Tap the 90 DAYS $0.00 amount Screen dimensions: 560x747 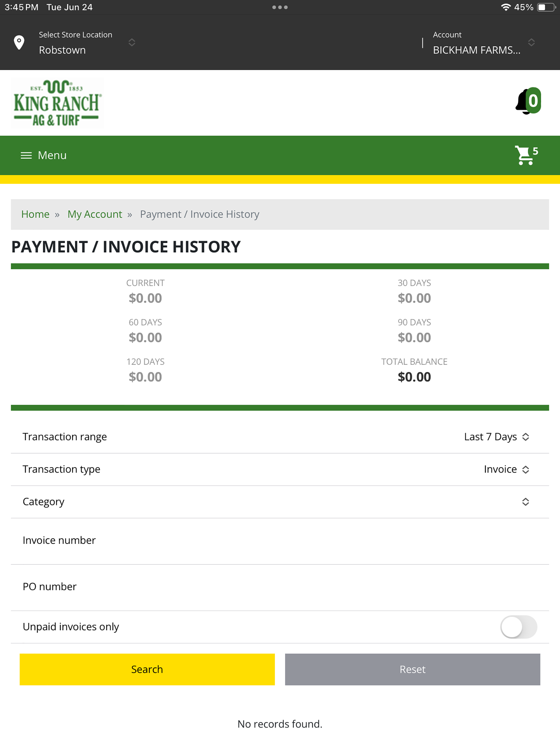point(414,338)
